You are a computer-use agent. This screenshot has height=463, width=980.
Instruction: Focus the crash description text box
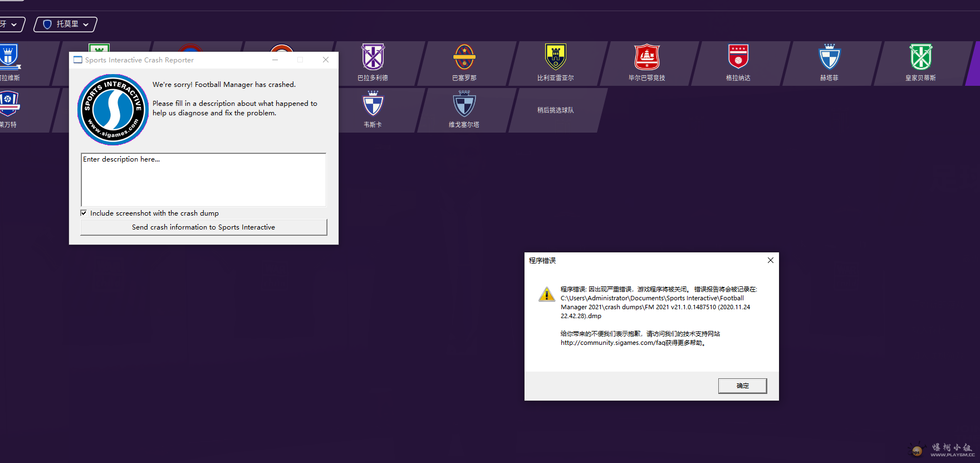point(204,180)
